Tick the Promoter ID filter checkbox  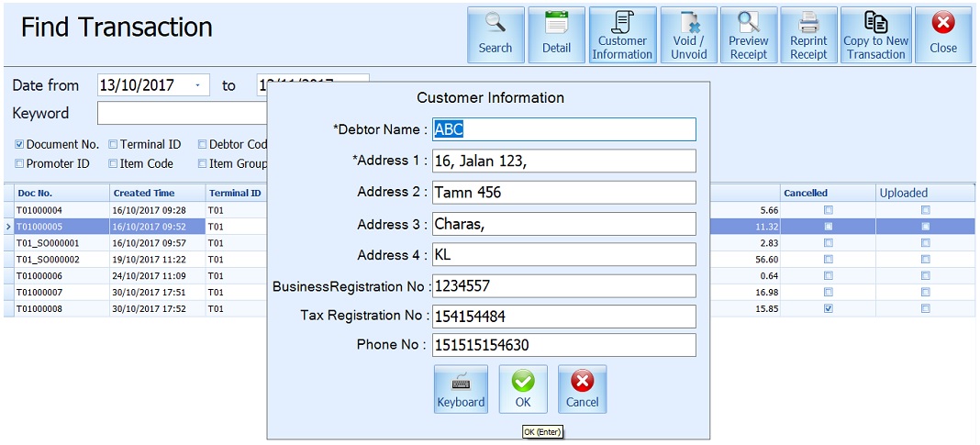pyautogui.click(x=19, y=164)
